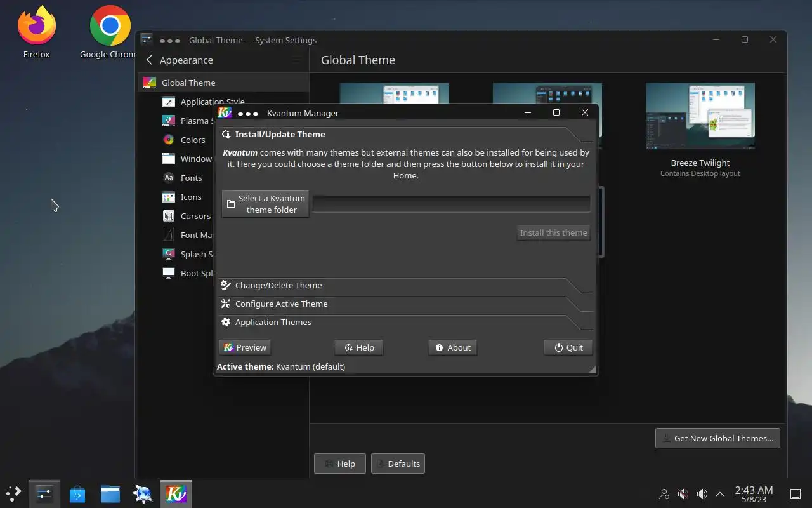Screen dimensions: 812x508
Task: Click Help button in System Settings
Action: tap(339, 464)
